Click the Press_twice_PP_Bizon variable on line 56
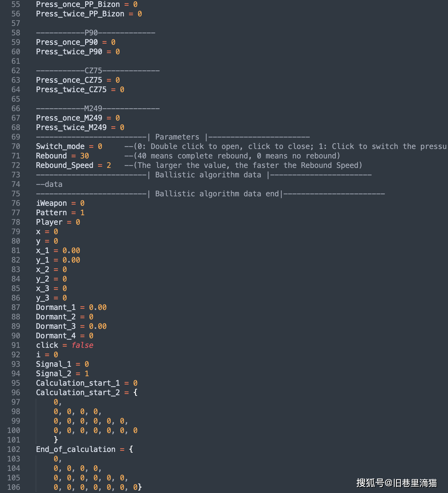 pyautogui.click(x=80, y=14)
